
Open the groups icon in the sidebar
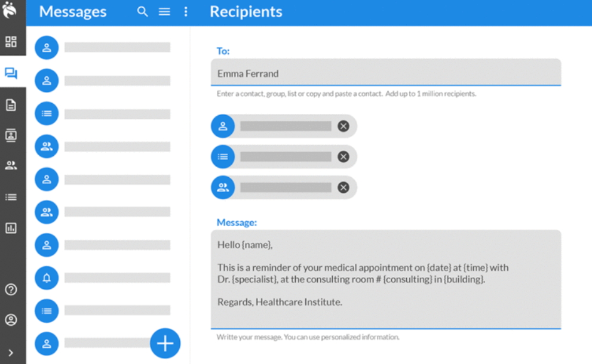[x=11, y=166]
